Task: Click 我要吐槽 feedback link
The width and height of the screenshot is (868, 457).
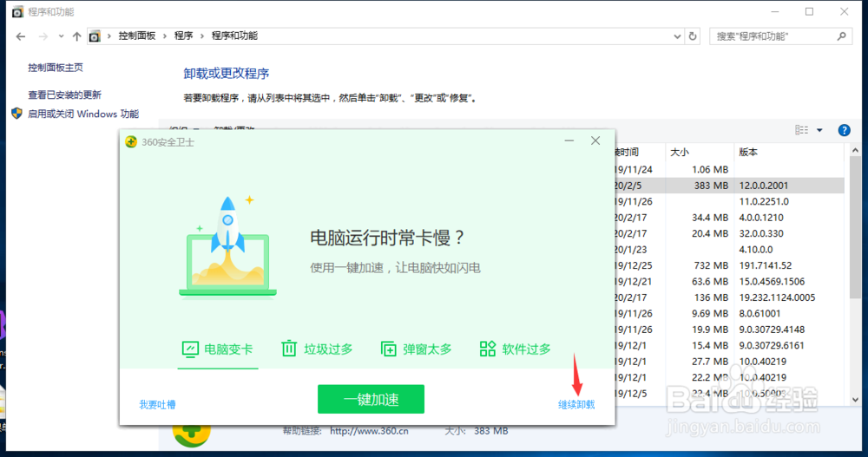Action: point(158,405)
